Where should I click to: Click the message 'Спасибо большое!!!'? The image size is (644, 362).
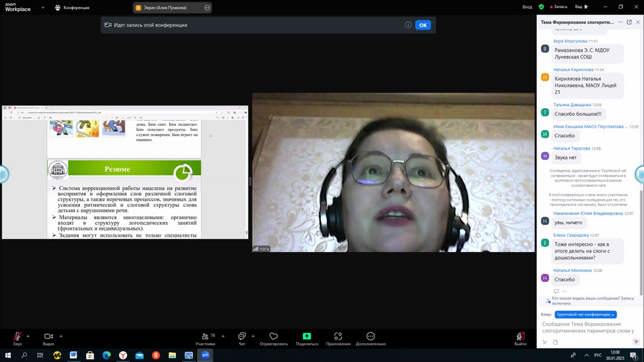pos(578,114)
